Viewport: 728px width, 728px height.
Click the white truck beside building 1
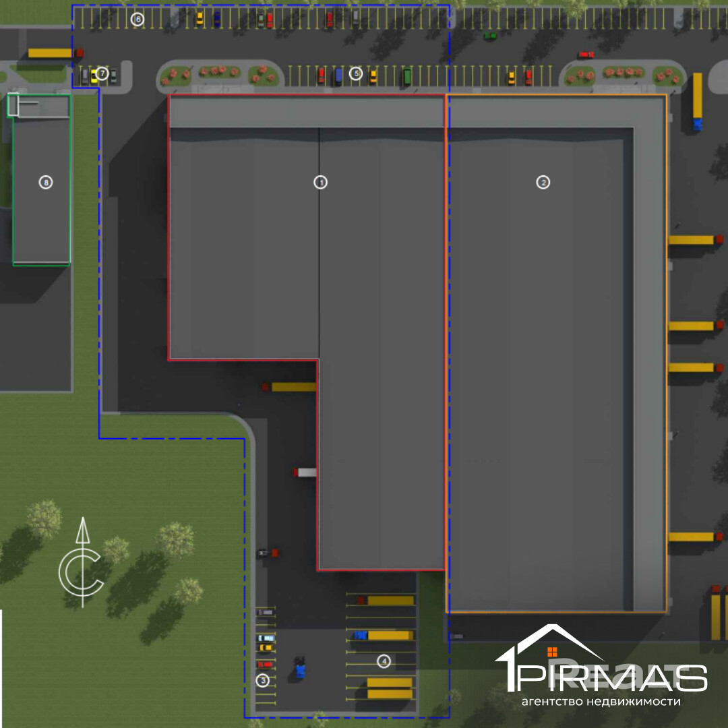(305, 473)
